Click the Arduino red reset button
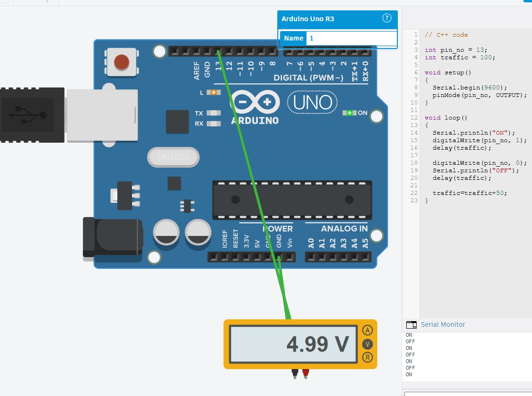The height and width of the screenshot is (396, 532). [x=121, y=63]
